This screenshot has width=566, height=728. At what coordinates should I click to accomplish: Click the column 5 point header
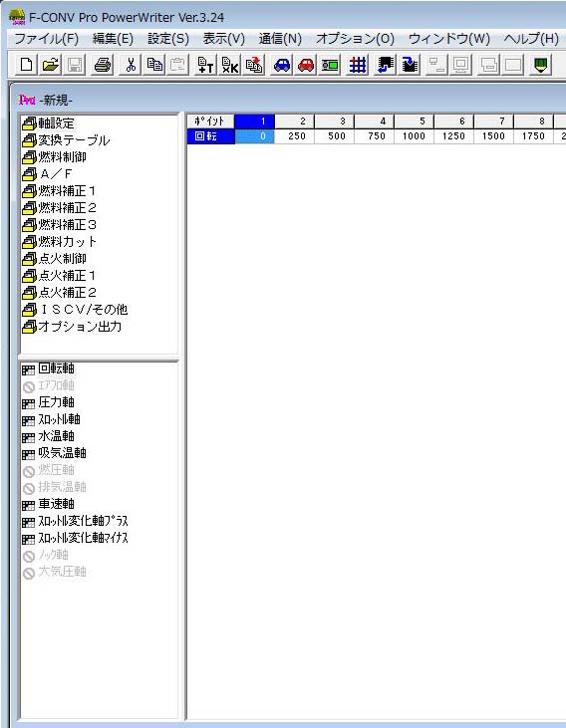coord(415,121)
